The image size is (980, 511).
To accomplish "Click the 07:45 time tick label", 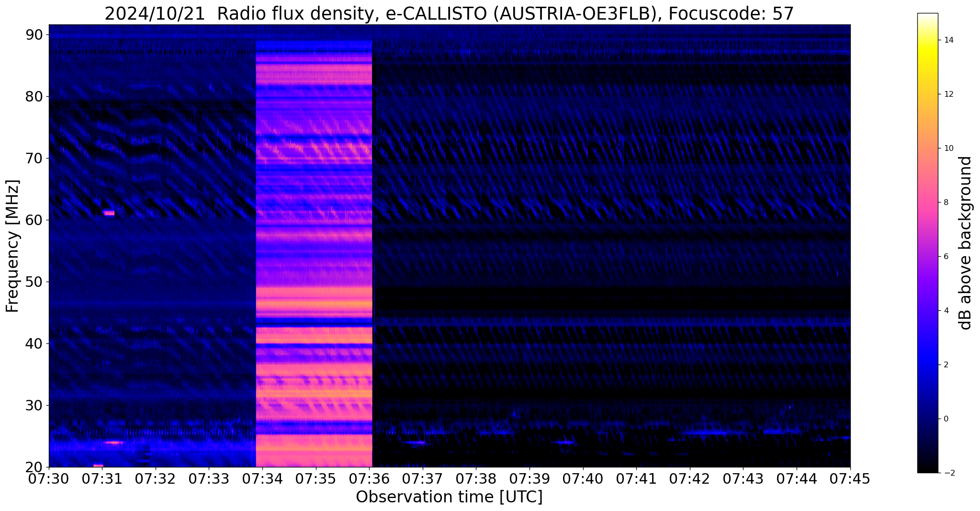I will (850, 478).
